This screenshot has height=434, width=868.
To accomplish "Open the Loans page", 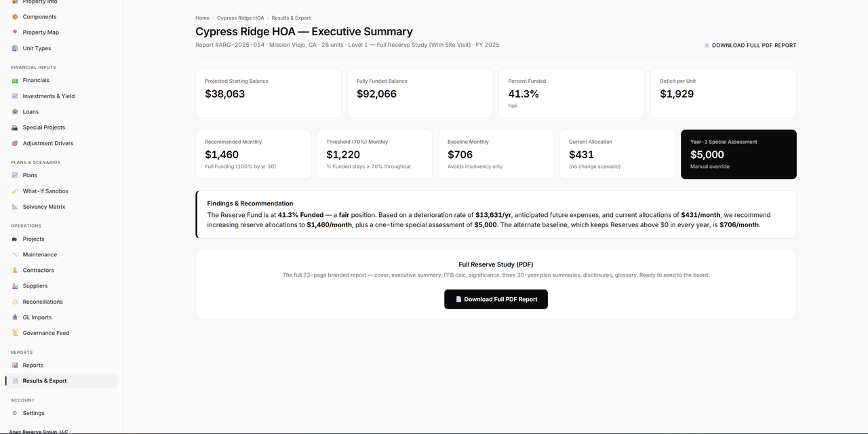I will click(61, 111).
